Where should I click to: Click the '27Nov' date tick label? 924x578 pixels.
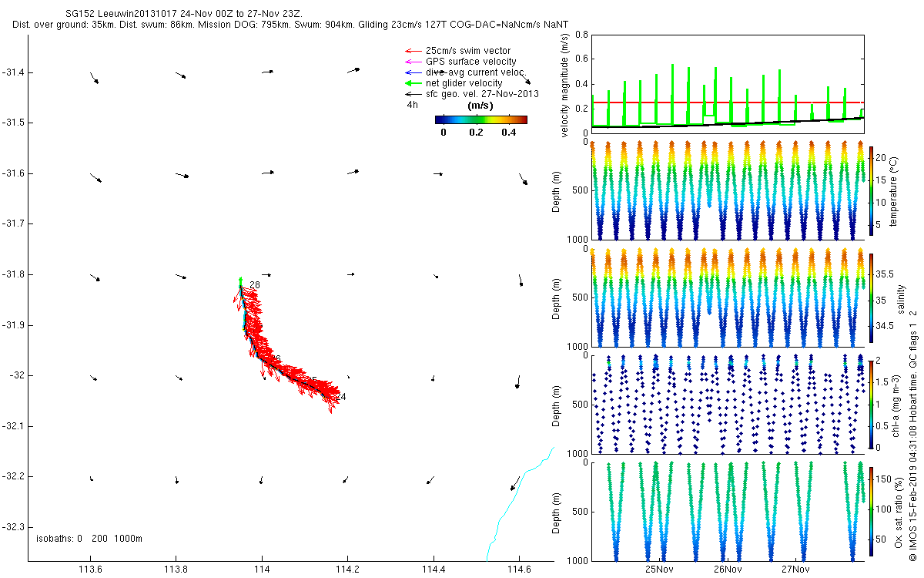click(795, 570)
